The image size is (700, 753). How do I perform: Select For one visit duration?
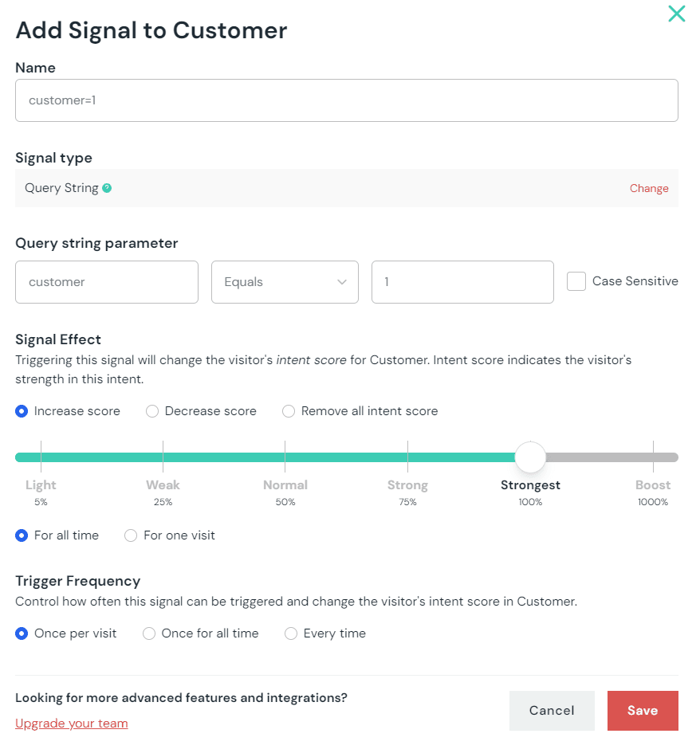click(x=132, y=535)
